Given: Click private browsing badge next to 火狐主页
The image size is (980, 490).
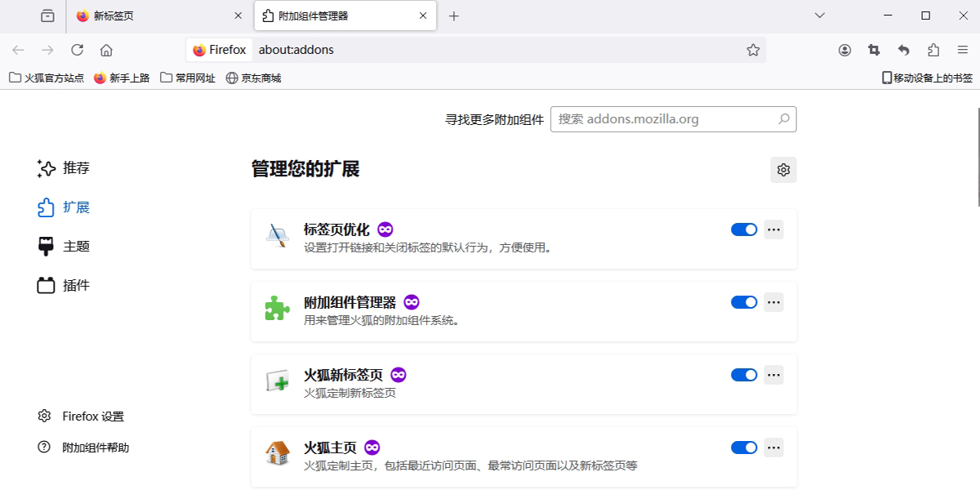Looking at the screenshot, I should [372, 448].
